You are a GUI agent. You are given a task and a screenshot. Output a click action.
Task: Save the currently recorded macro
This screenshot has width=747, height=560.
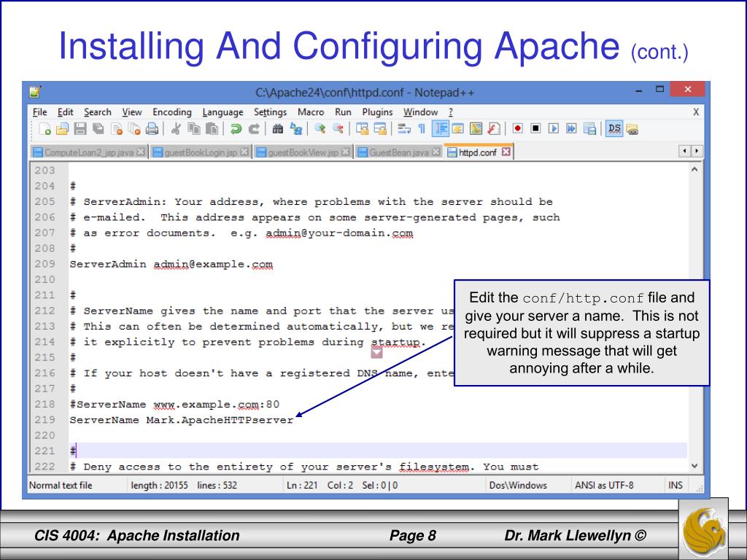pyautogui.click(x=589, y=128)
